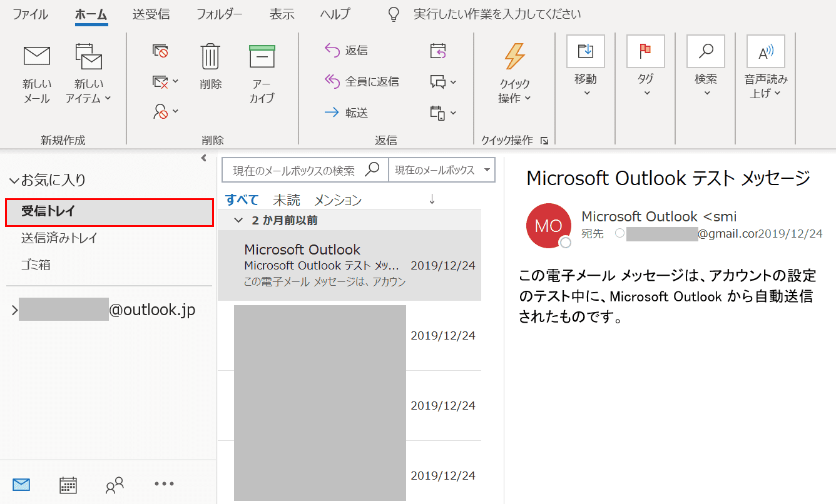
Task: Toggle sort order arrow in message list
Action: coord(431,199)
